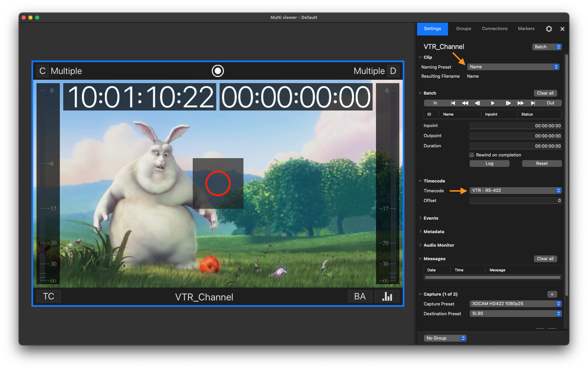Click the VTR_Channel label under the video
The image size is (588, 370).
click(204, 297)
